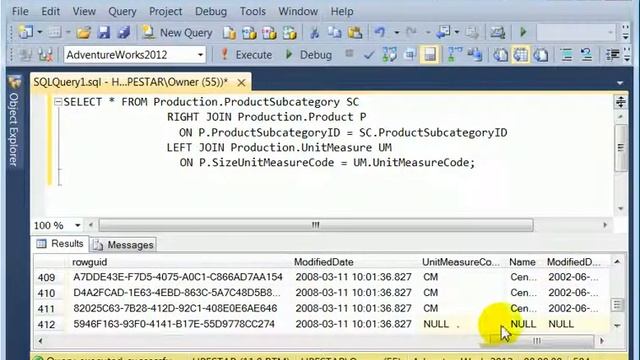This screenshot has width=640, height=360.
Task: Open the Project menu
Action: pyautogui.click(x=165, y=11)
